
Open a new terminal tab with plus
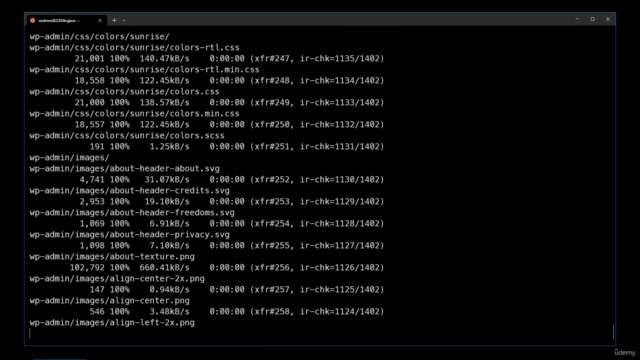click(x=114, y=20)
